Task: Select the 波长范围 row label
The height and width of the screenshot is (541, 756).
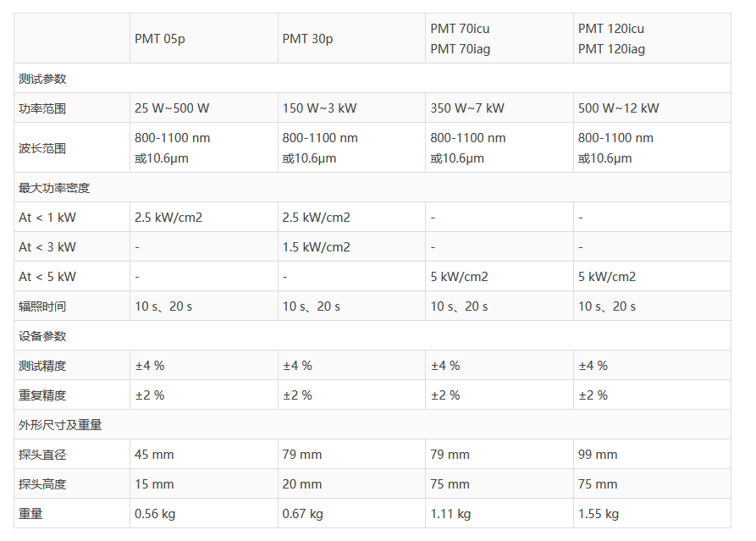Action: coord(42,148)
